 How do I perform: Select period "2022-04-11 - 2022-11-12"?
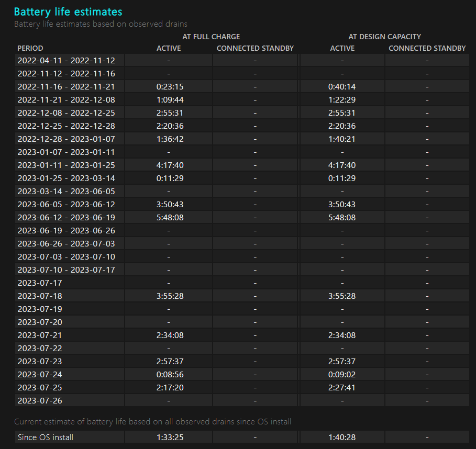66,60
